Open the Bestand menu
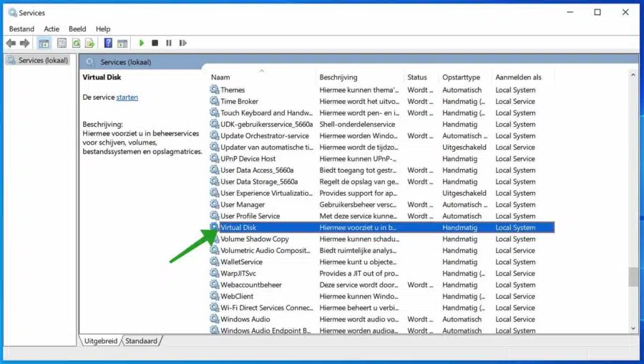 point(21,29)
